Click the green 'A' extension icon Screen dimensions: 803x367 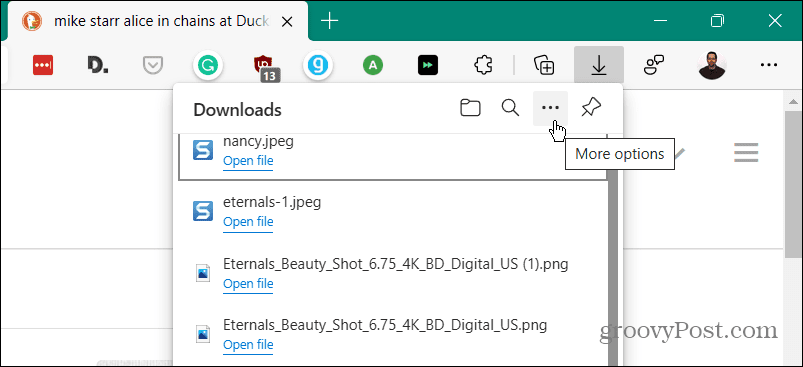373,65
